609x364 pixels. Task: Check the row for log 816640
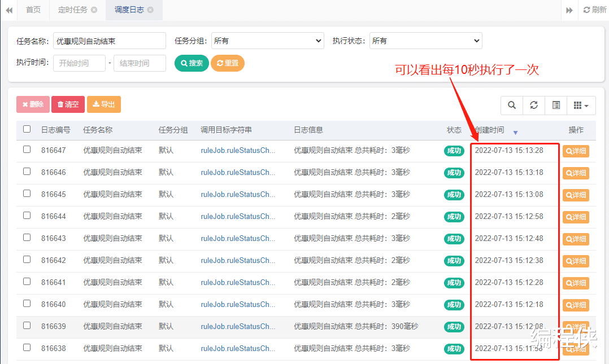(27, 303)
